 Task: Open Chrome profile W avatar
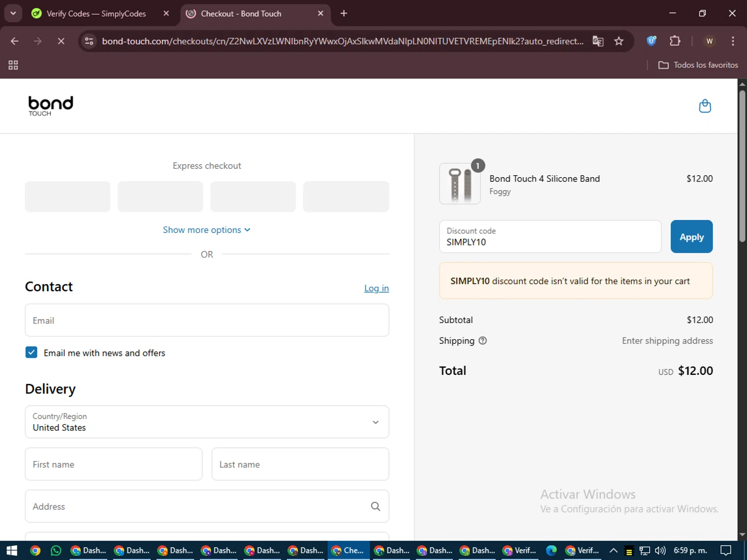(710, 41)
